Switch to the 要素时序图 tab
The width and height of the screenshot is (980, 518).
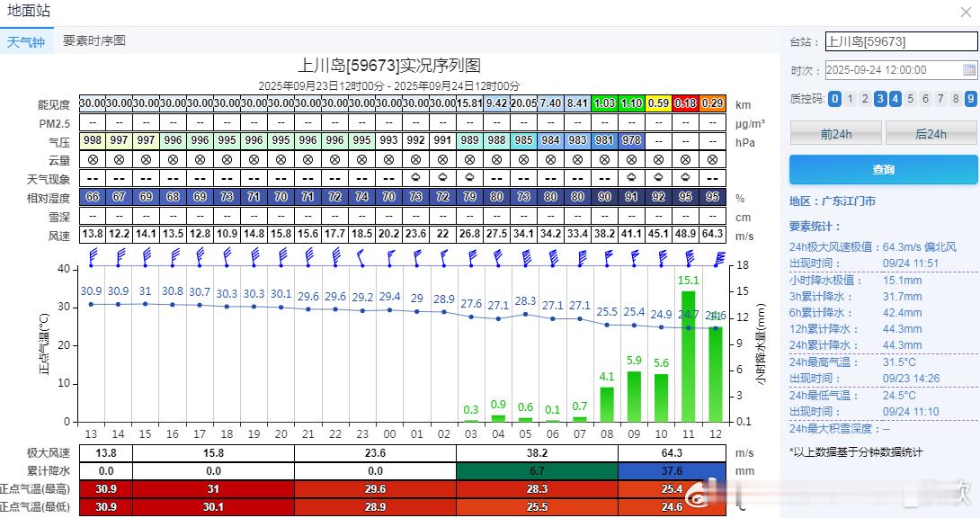pos(94,40)
